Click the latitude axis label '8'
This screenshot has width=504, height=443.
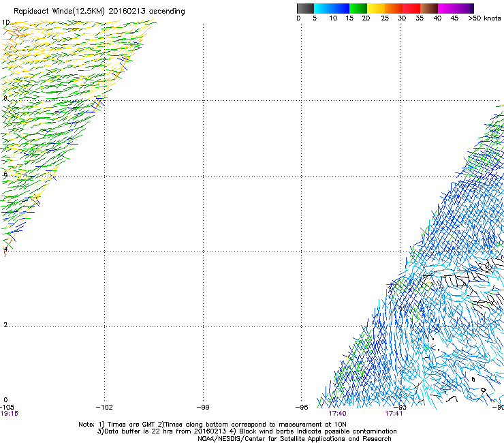[x=5, y=98]
